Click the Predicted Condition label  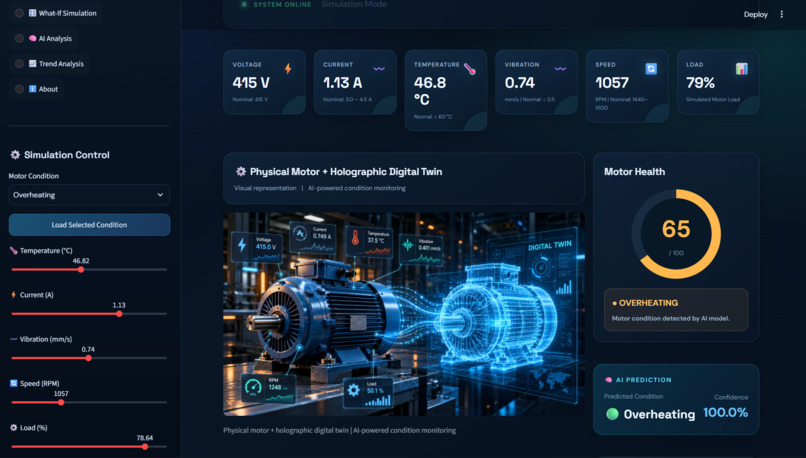coord(633,396)
